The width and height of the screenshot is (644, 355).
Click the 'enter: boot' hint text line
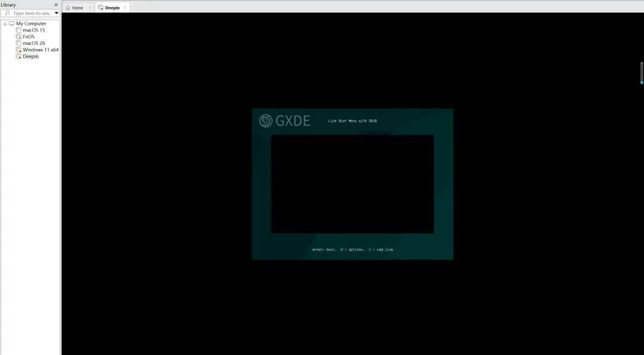pyautogui.click(x=352, y=249)
